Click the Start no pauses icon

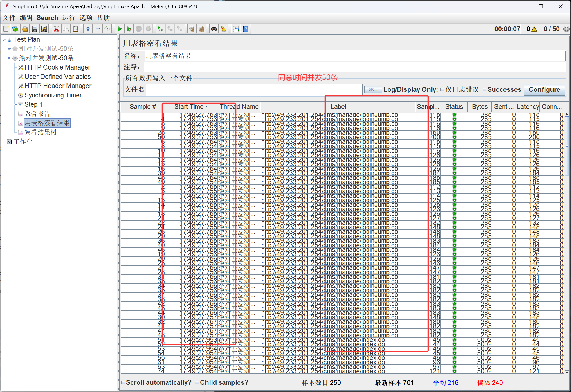tap(129, 29)
